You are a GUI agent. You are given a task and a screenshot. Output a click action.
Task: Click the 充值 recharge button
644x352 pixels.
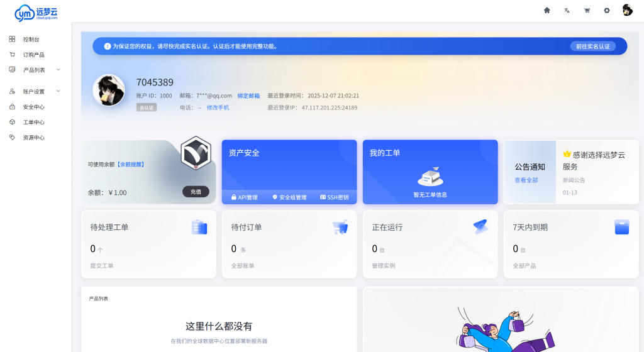[196, 192]
